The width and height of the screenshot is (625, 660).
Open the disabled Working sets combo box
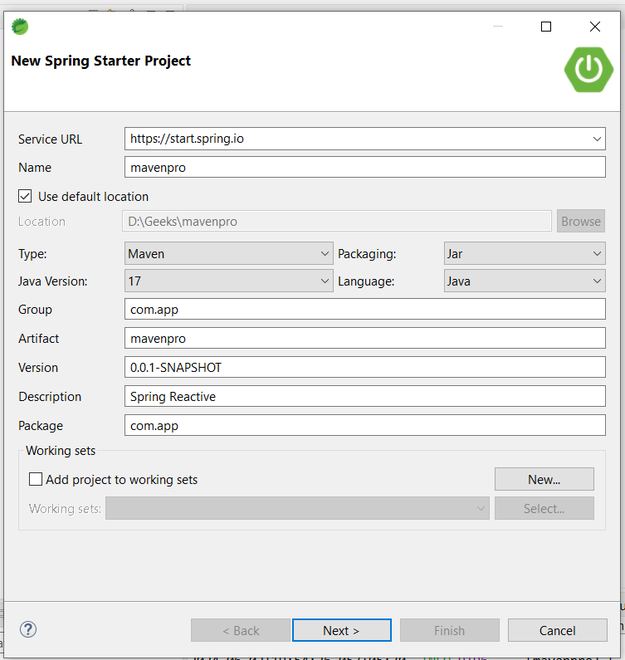pyautogui.click(x=297, y=508)
